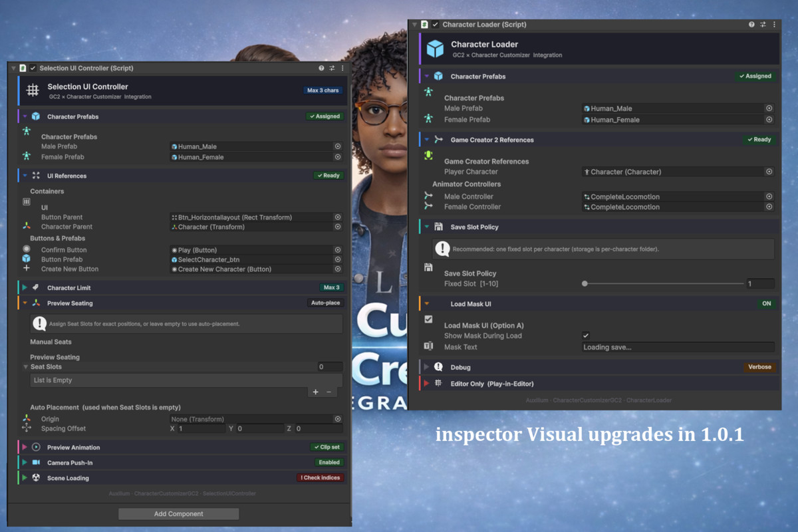The image size is (798, 532).
Task: Click the Spacing Offset Z field
Action: pos(319,429)
